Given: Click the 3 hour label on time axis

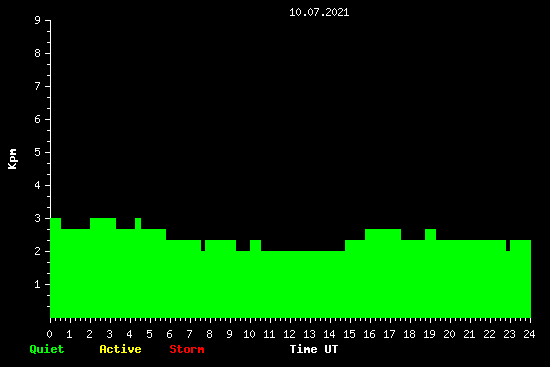Looking at the screenshot, I should pyautogui.click(x=109, y=334).
